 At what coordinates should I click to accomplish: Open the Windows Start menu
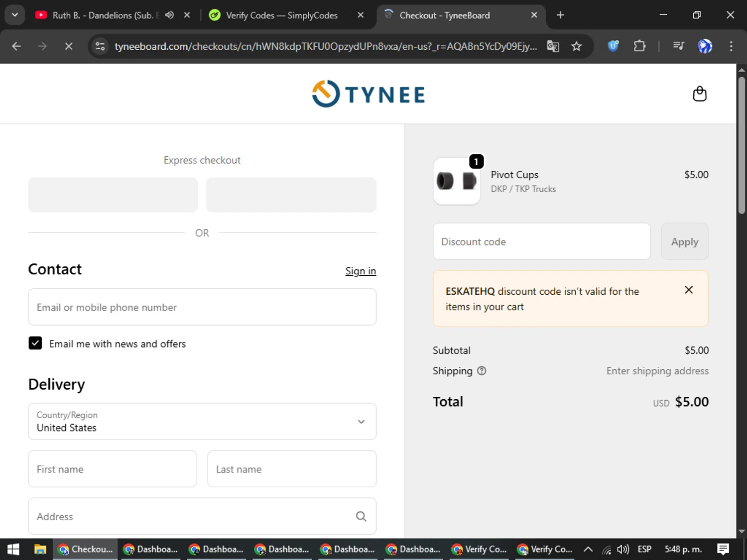(x=13, y=549)
